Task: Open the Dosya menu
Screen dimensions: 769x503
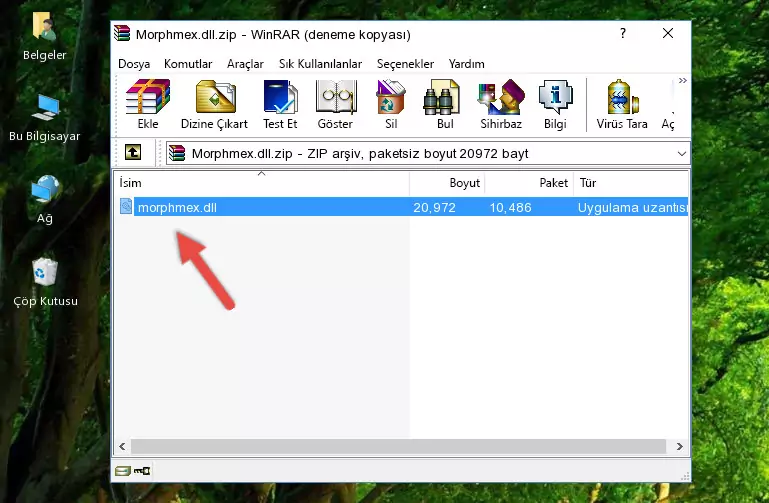Action: pos(134,64)
